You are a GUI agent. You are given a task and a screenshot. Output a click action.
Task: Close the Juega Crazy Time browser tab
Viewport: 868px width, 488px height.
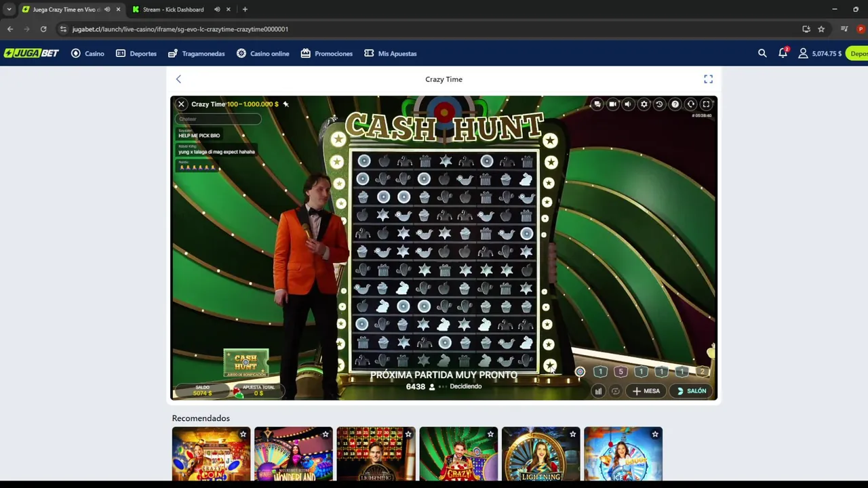118,9
